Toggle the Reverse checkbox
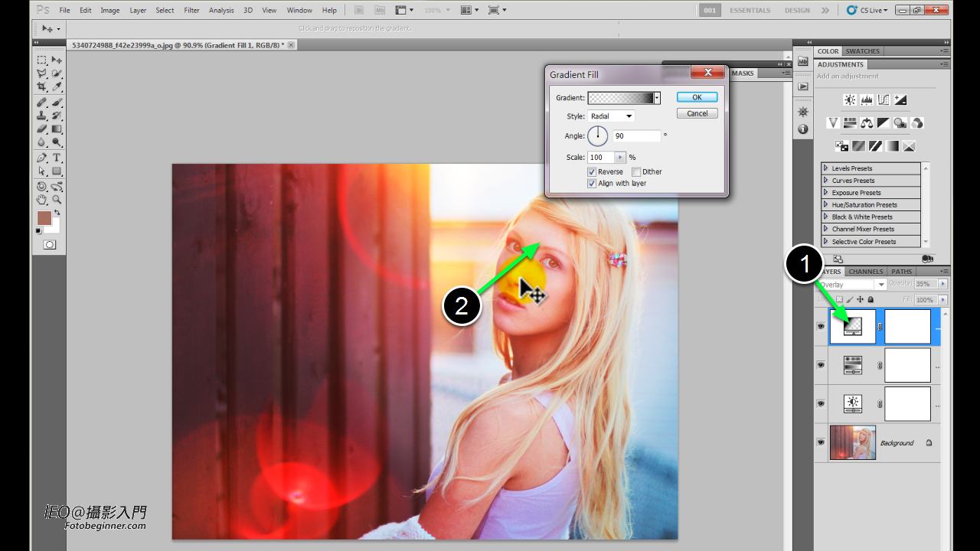Screen dimensions: 980x551 coord(592,172)
